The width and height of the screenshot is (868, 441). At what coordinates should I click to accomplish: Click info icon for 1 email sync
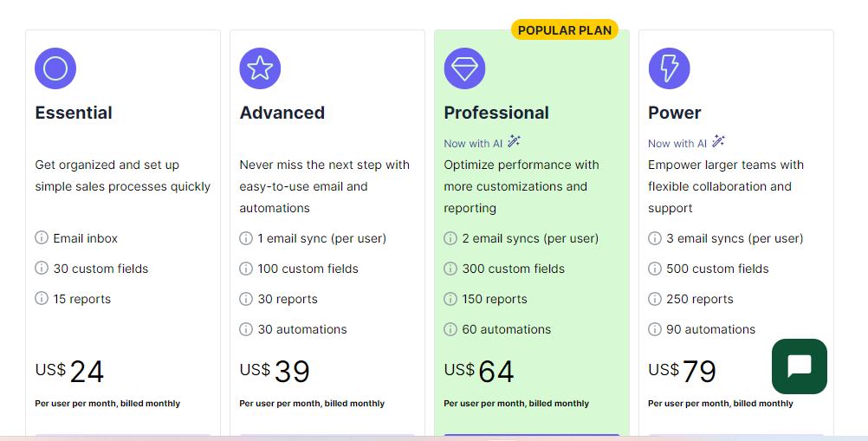coord(246,238)
